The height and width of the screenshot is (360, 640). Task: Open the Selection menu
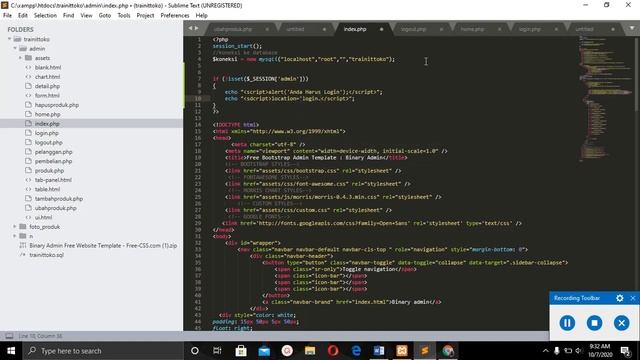click(x=45, y=15)
